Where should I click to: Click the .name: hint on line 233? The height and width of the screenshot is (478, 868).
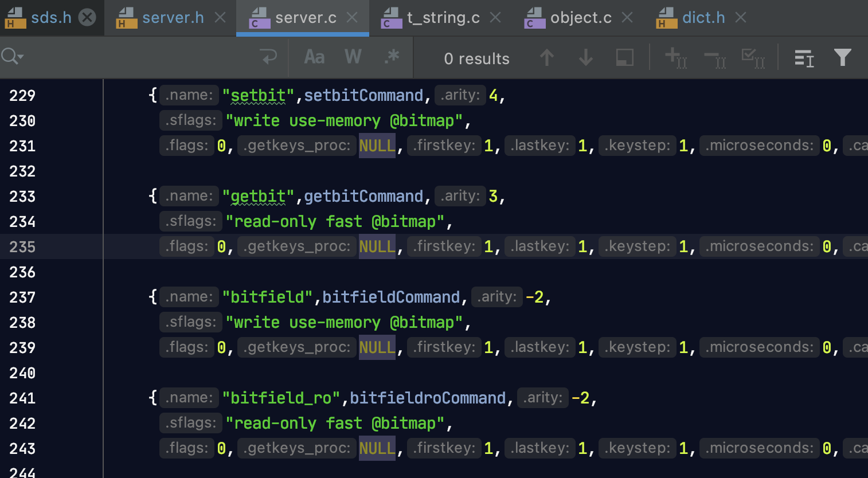pos(189,196)
